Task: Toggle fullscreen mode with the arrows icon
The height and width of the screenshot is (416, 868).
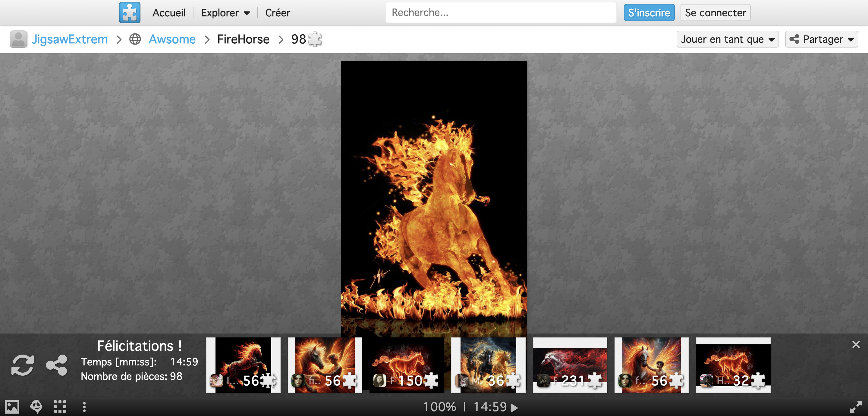Action: 855,407
